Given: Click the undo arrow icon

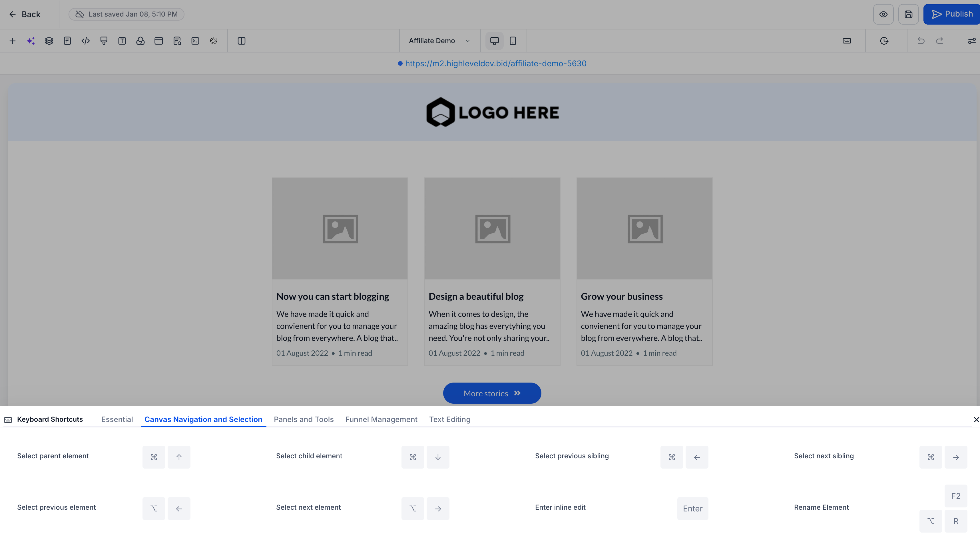Looking at the screenshot, I should pyautogui.click(x=921, y=41).
